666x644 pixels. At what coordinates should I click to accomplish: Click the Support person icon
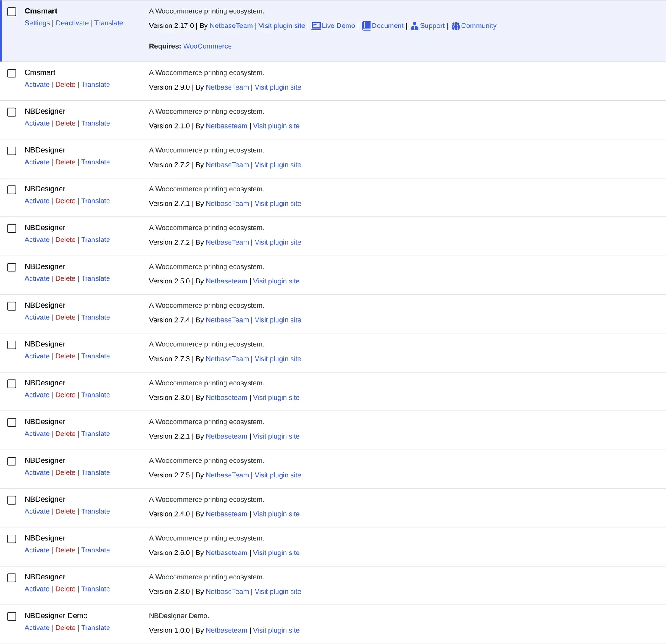(x=414, y=26)
